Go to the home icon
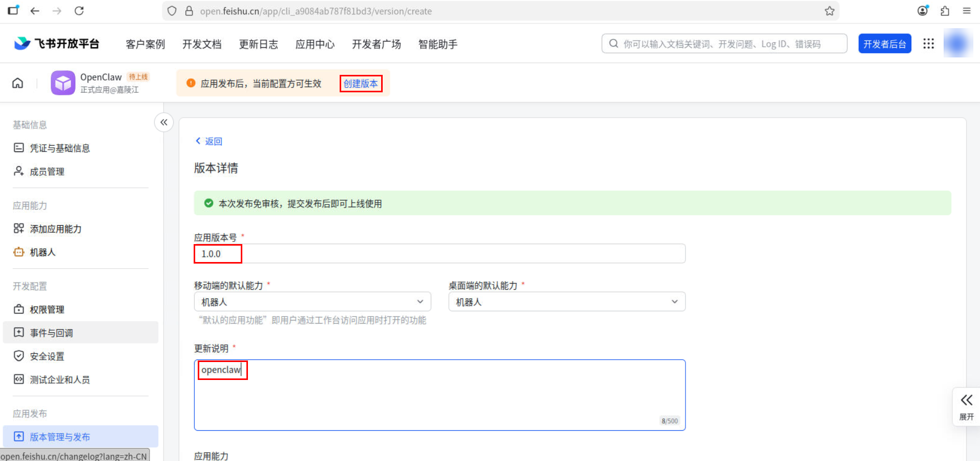The image size is (980, 461). point(18,83)
